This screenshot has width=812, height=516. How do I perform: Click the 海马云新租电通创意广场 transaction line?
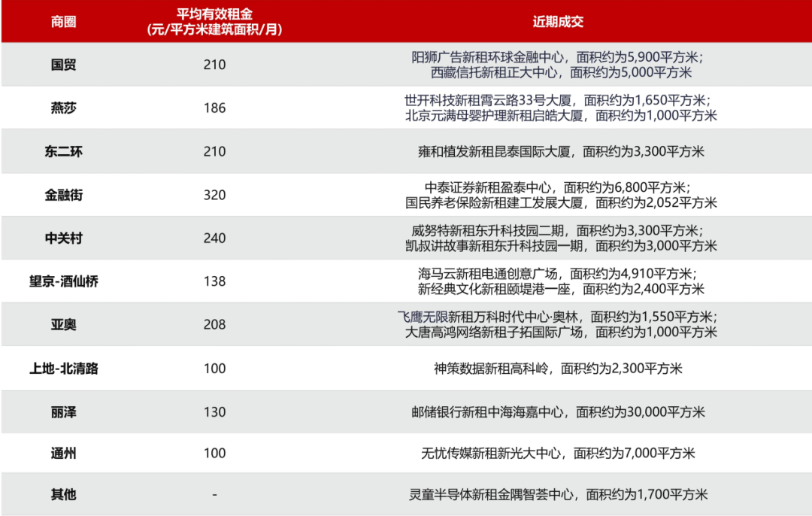click(x=558, y=273)
